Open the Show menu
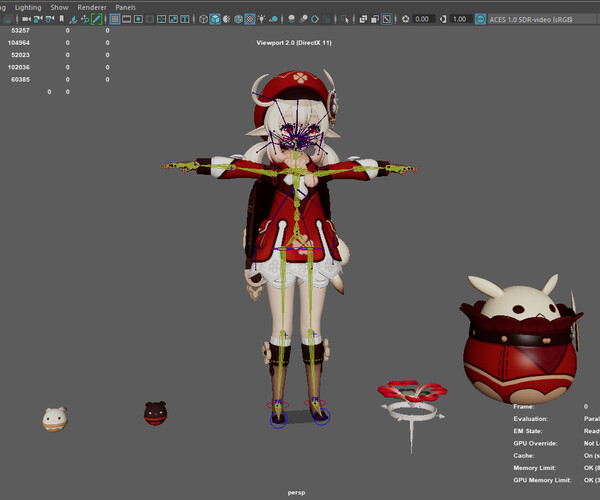This screenshot has width=600, height=500. (59, 7)
